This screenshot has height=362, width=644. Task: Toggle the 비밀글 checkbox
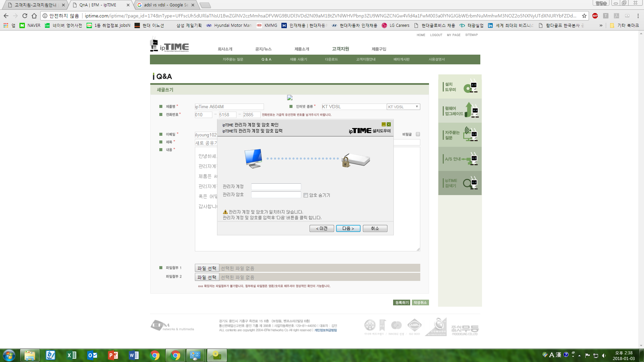coord(418,134)
